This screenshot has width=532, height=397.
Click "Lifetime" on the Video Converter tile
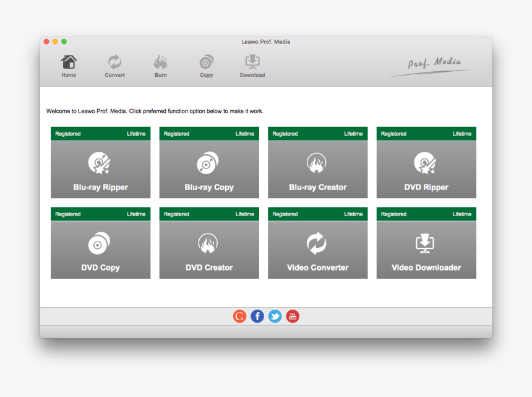click(353, 214)
